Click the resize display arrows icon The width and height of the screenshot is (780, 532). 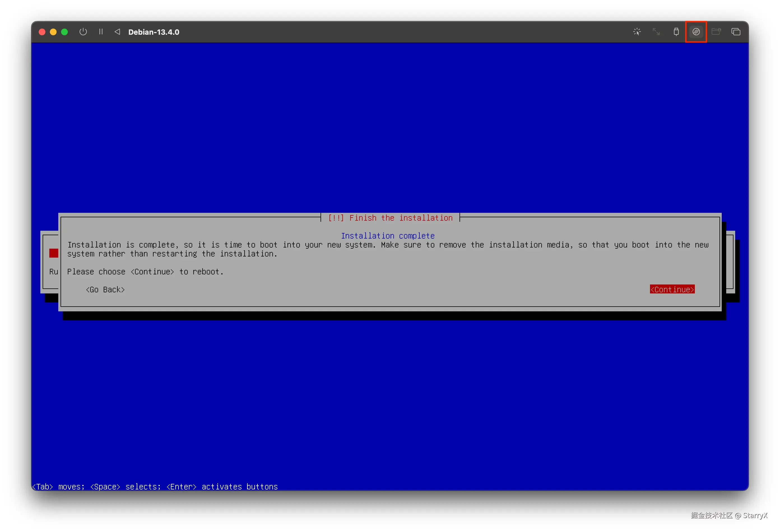(x=656, y=32)
